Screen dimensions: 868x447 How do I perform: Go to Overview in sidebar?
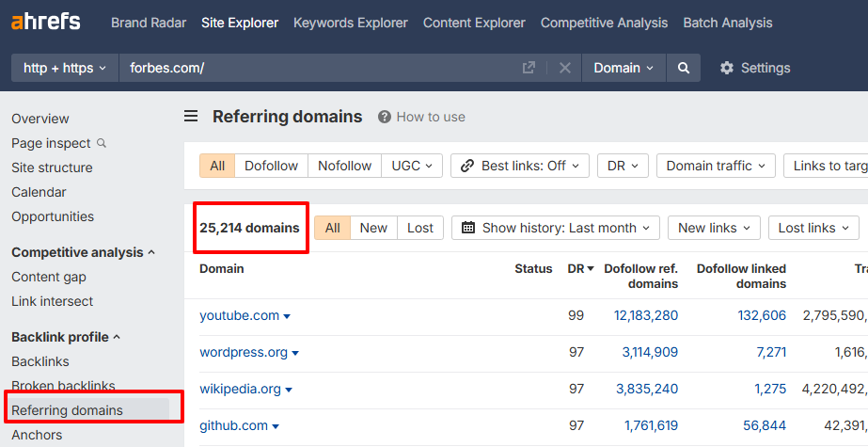tap(40, 119)
